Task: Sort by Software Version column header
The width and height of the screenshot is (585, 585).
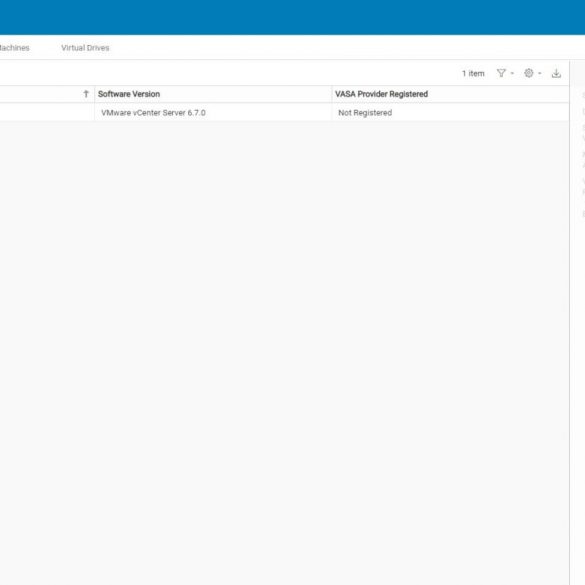Action: point(129,94)
